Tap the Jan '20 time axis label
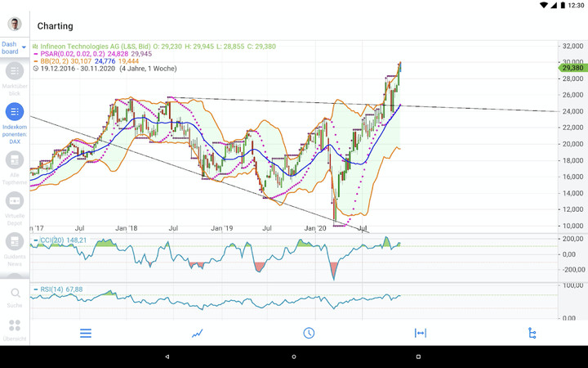Viewport: 588px width, 368px height. (315, 228)
